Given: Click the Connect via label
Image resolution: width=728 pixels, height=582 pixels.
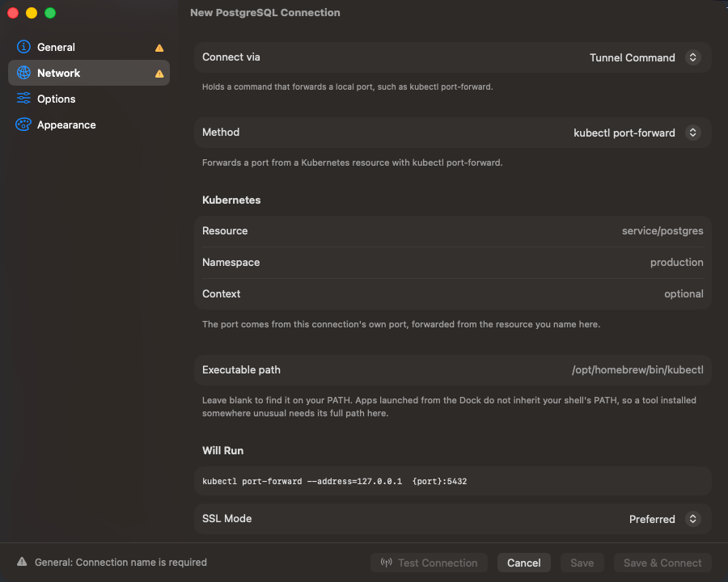Looking at the screenshot, I should click(231, 57).
